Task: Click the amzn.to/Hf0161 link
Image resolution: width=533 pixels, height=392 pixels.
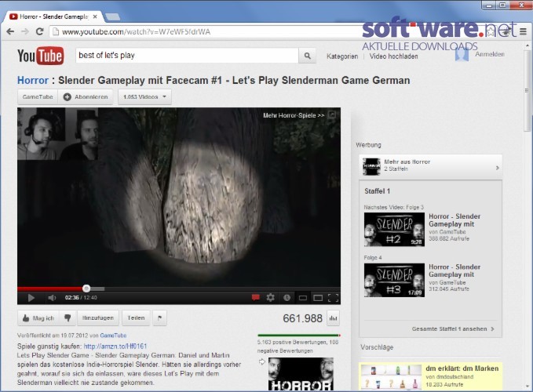Action: (115, 347)
